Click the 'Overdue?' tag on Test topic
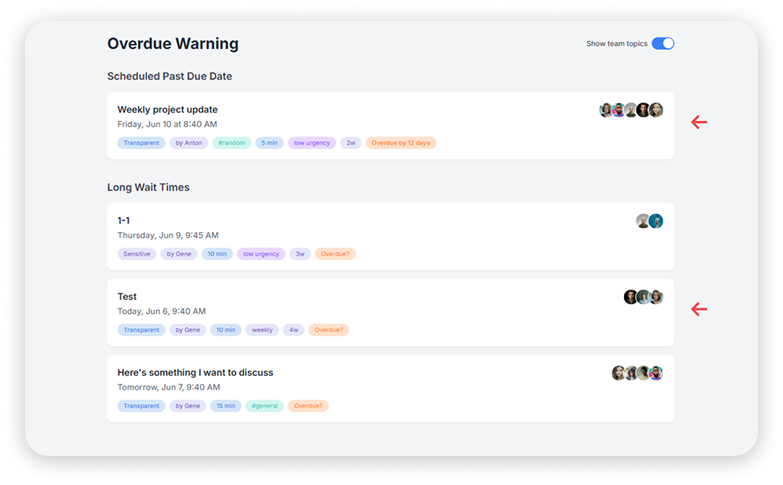This screenshot has height=485, width=783. pyautogui.click(x=328, y=330)
